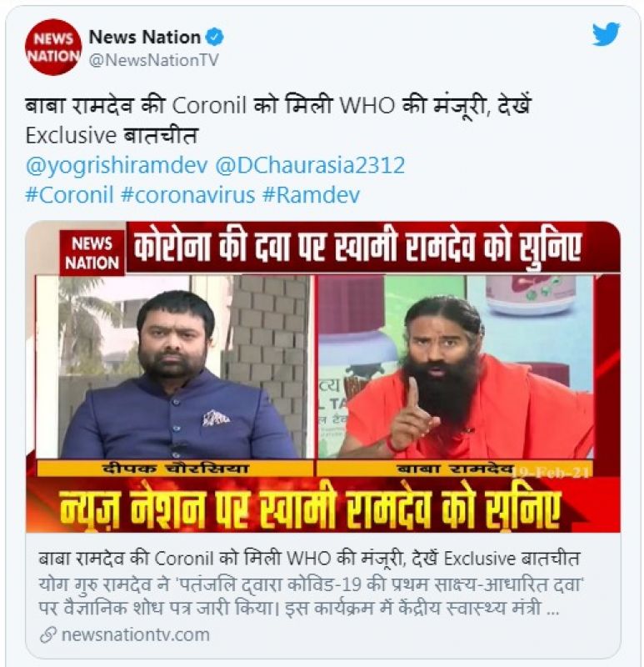Open the interview thumbnail image
The height and width of the screenshot is (667, 644).
(x=322, y=377)
